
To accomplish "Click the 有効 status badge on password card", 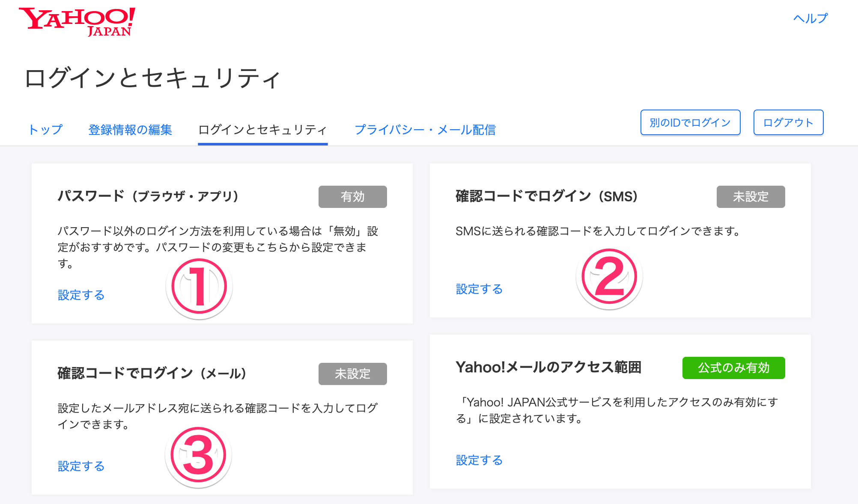I will point(353,197).
